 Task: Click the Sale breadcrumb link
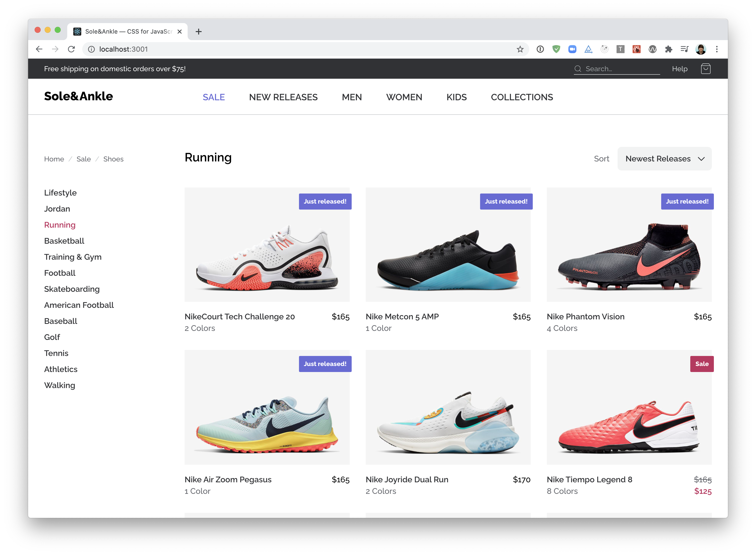83,159
